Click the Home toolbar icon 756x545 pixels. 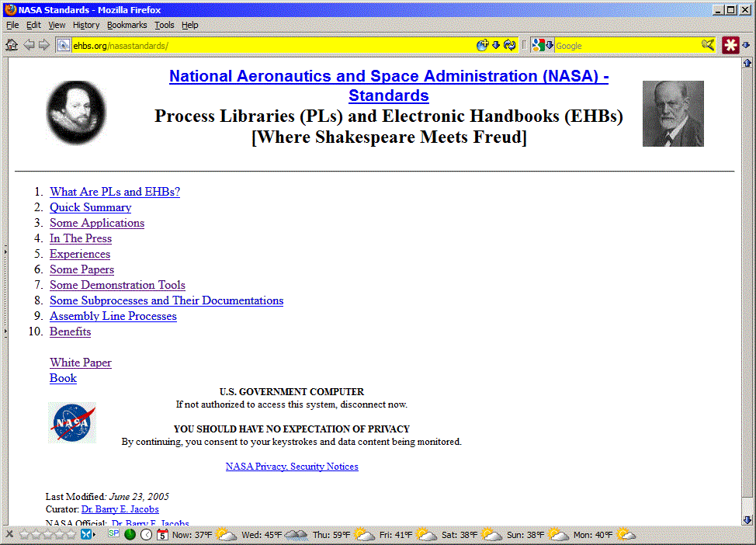click(x=12, y=45)
